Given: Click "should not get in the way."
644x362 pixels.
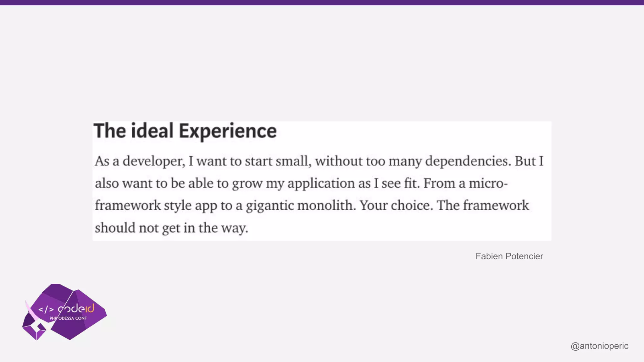Looking at the screenshot, I should tap(171, 228).
